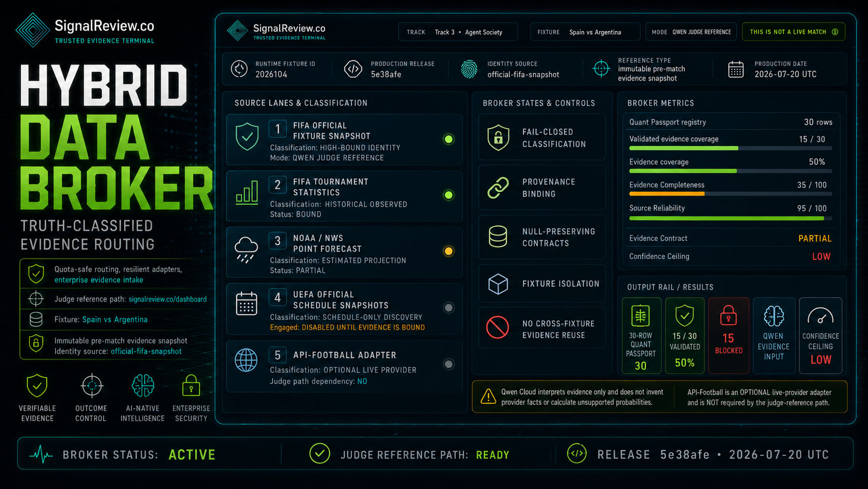Click the warning triangle icon in the Qwen Cloud notice
The height and width of the screenshot is (489, 868).
[x=488, y=397]
